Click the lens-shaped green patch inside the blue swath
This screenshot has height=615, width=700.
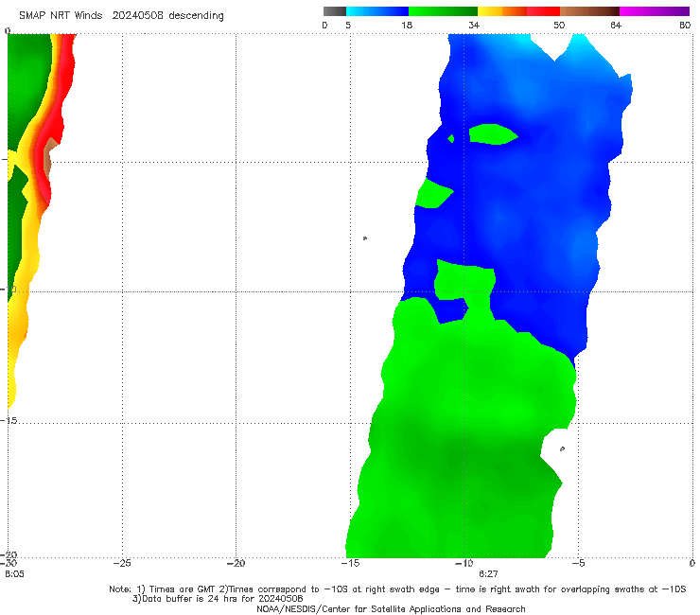tap(493, 134)
